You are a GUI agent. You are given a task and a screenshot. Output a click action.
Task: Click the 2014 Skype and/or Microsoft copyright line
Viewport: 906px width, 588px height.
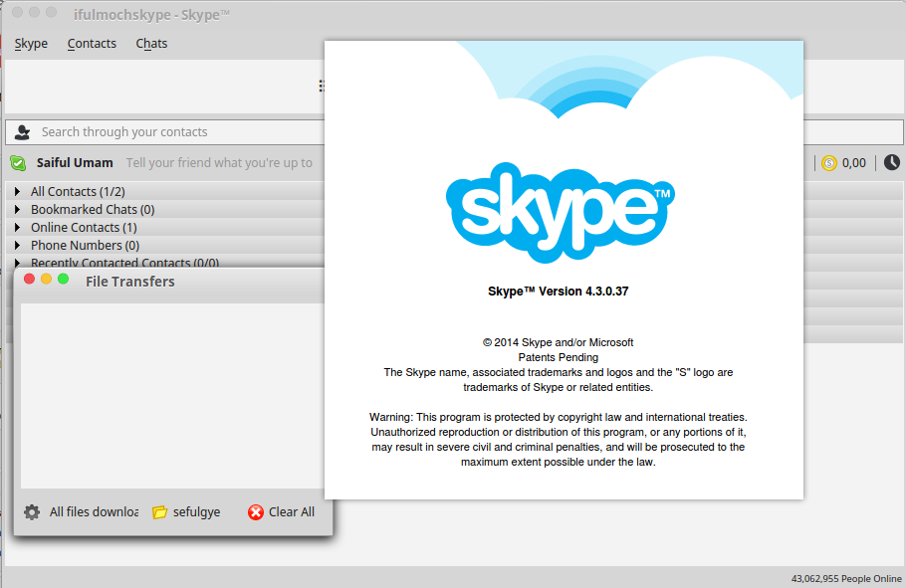coord(559,342)
